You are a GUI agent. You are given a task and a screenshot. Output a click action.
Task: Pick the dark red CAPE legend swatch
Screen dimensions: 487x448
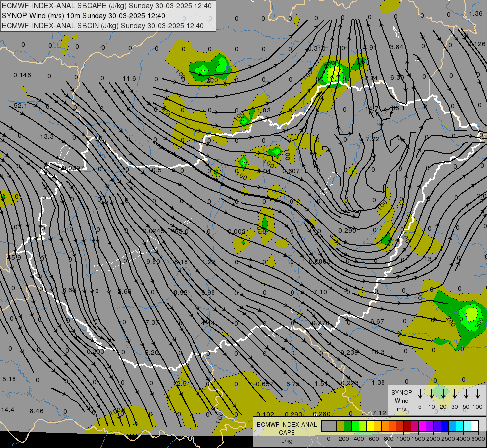(x=407, y=426)
